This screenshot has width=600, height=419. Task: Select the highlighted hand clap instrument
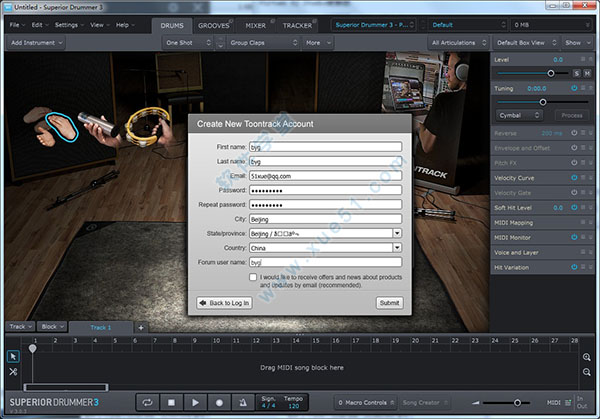(62, 127)
